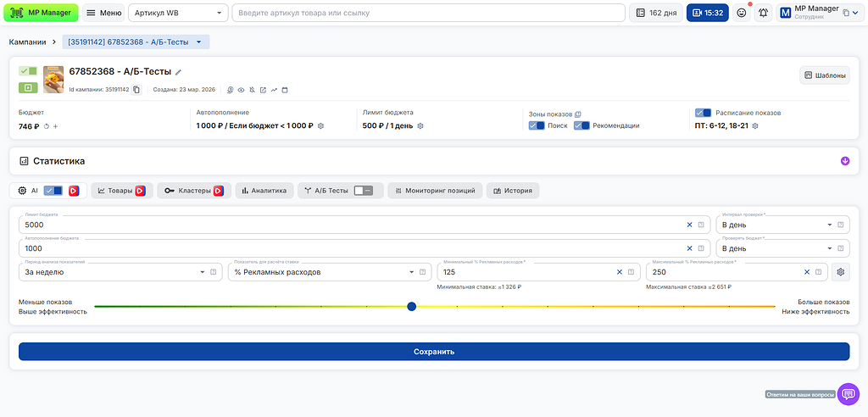The image size is (868, 417).
Task: Toggle the Расписание показов switch
Action: tap(703, 113)
